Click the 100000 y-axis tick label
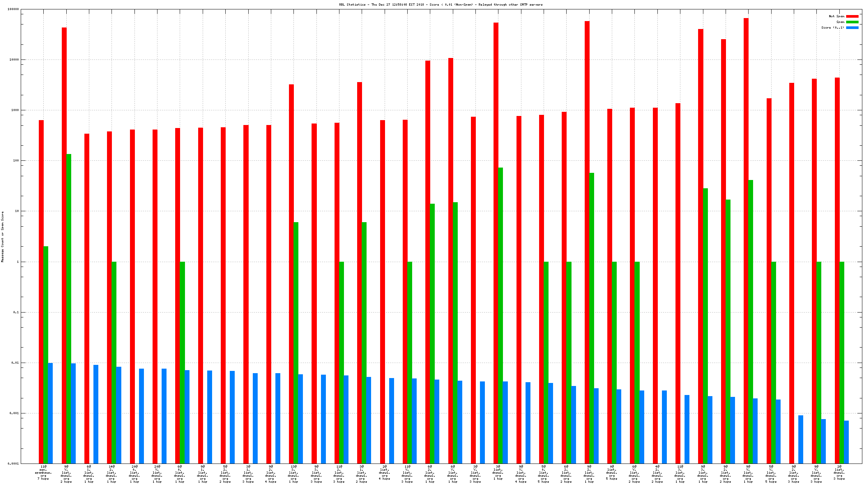The height and width of the screenshot is (488, 868). tap(13, 9)
